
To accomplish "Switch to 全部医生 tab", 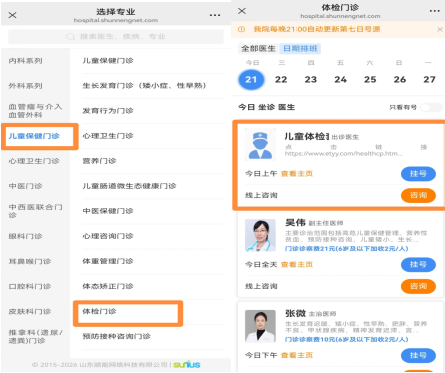I will click(x=258, y=49).
